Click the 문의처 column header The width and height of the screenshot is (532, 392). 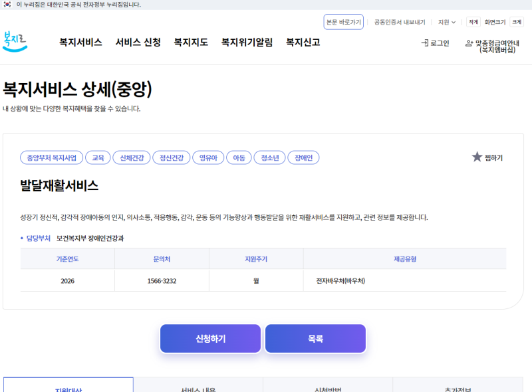(162, 259)
